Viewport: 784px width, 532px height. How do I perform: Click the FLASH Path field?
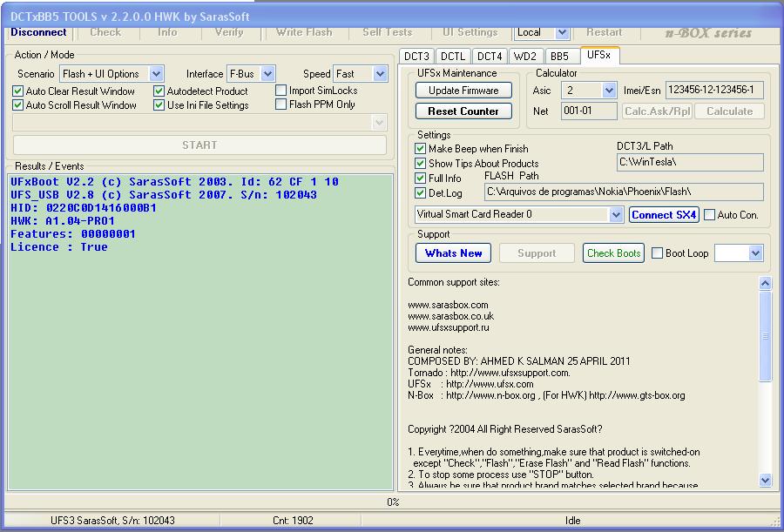tap(624, 192)
